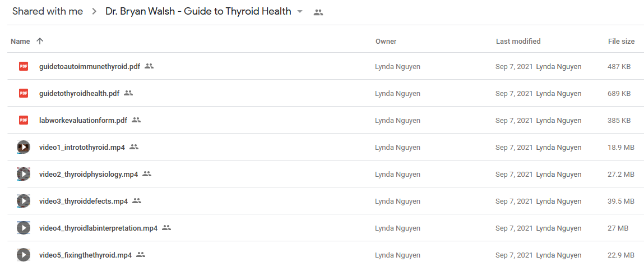This screenshot has width=644, height=266.
Task: Click the PDF icon beside guidetothyroidhealth.pdf
Action: [x=24, y=93]
